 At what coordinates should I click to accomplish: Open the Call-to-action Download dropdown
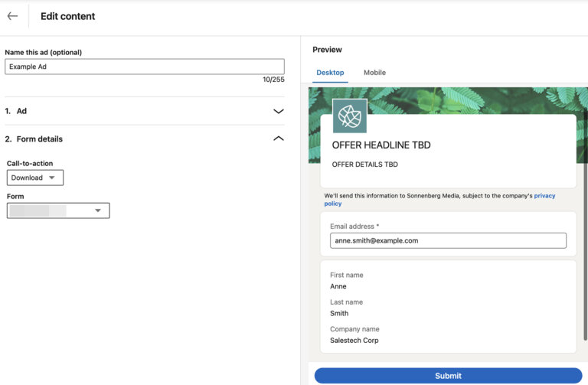coord(35,178)
